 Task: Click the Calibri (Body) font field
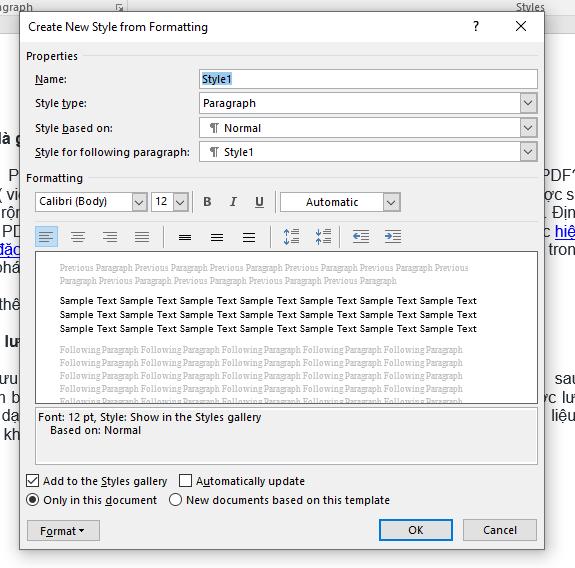pos(84,202)
